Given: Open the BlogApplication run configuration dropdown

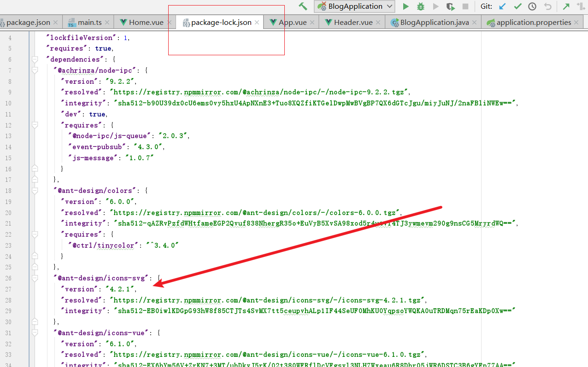Looking at the screenshot, I should pyautogui.click(x=354, y=6).
